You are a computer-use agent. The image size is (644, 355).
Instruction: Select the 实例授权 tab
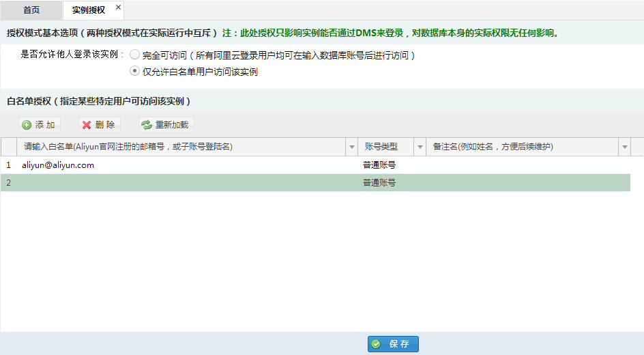[88, 10]
